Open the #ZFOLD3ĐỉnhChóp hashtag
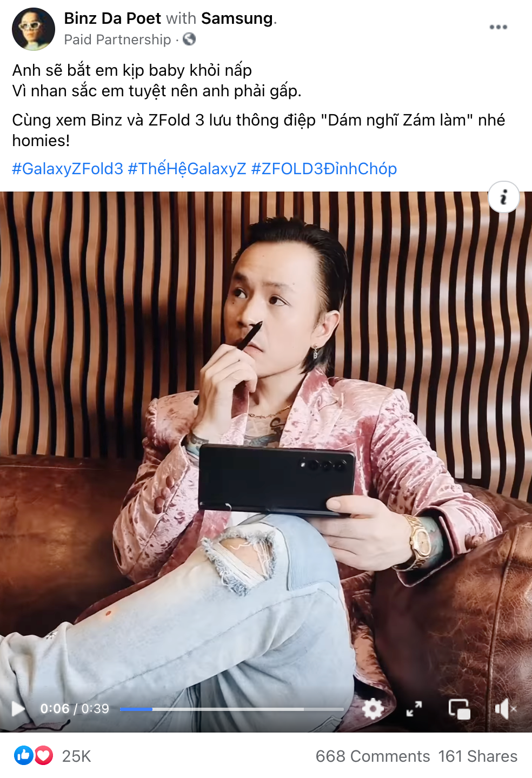This screenshot has height=778, width=532. (324, 169)
